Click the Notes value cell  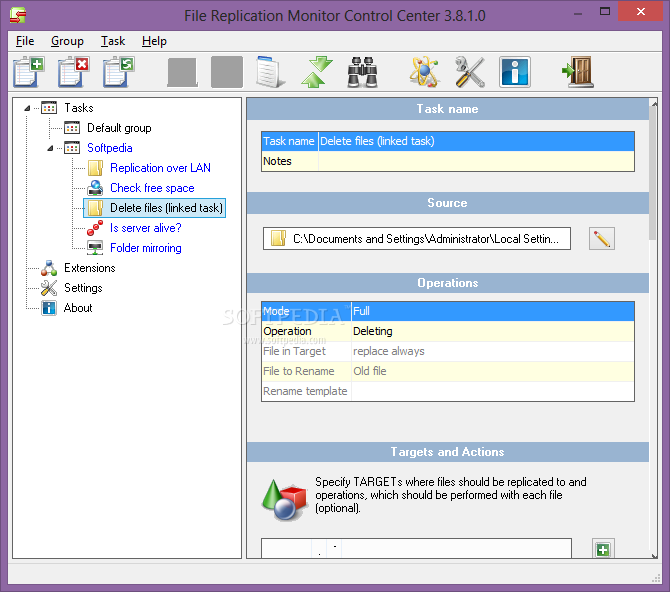tap(476, 161)
